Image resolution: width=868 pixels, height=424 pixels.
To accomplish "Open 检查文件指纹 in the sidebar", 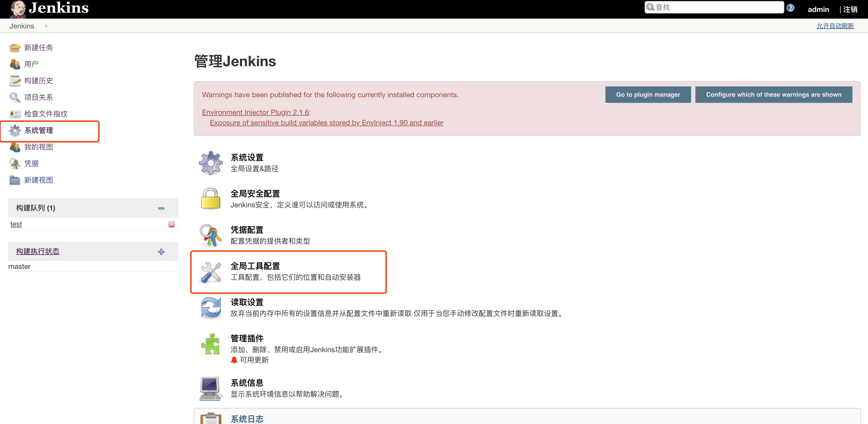I will (x=46, y=114).
